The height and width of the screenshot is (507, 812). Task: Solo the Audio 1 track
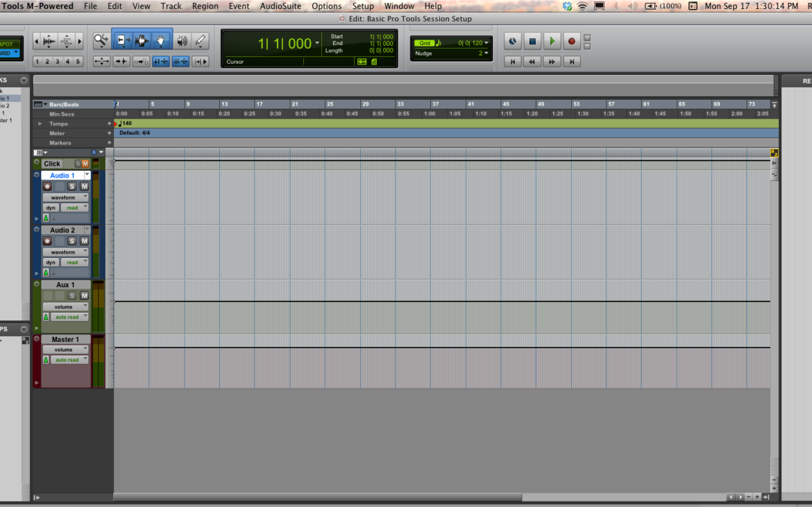click(x=72, y=186)
